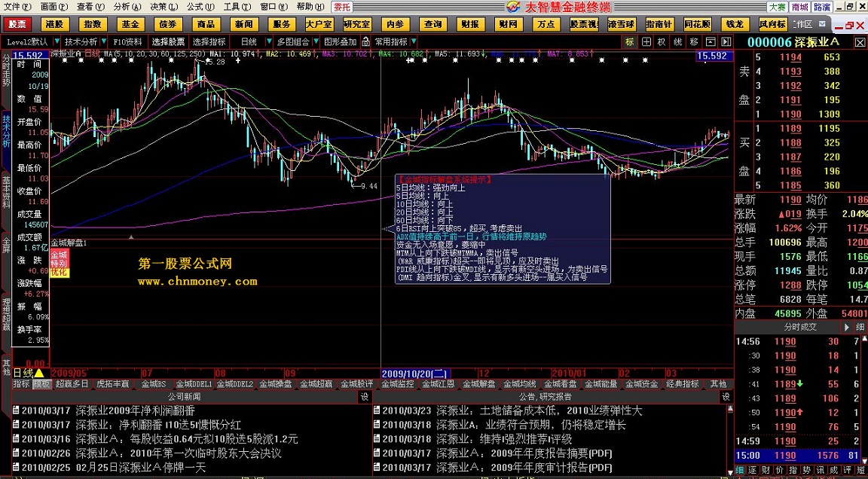Switch to the 经典指标 tab

pyautogui.click(x=683, y=383)
